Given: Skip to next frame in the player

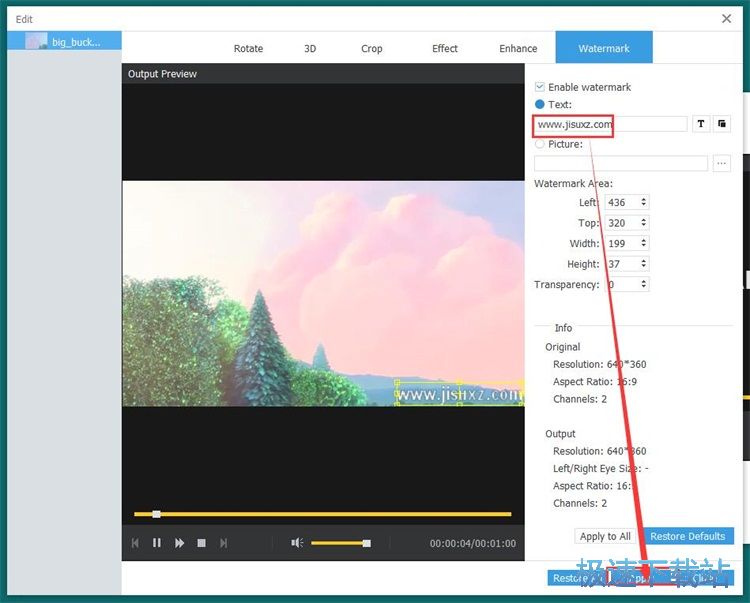Looking at the screenshot, I should point(223,543).
